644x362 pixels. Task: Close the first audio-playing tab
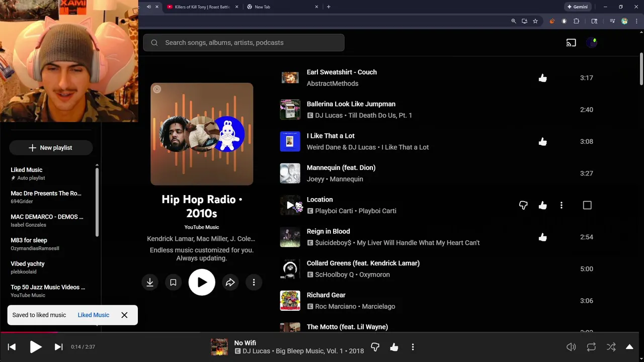[157, 7]
